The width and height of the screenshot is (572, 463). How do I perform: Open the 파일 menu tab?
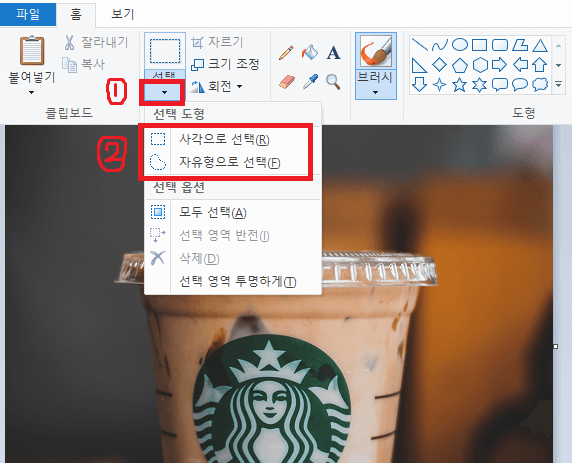28,15
